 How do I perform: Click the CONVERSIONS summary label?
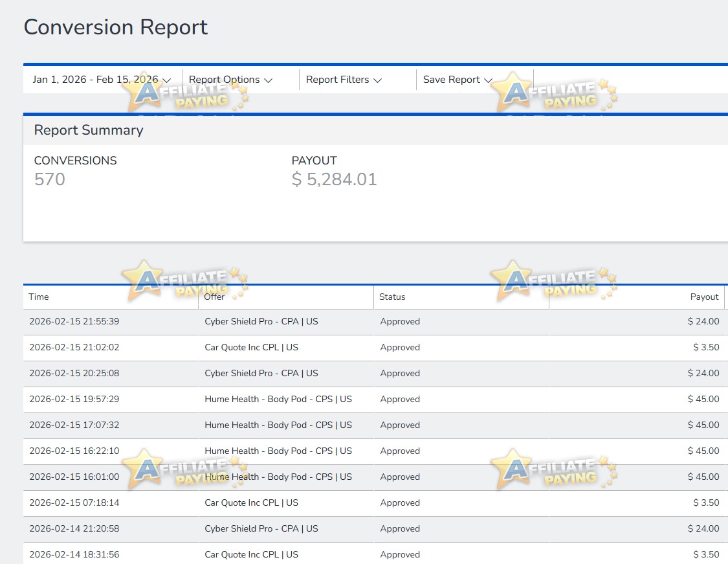point(75,161)
